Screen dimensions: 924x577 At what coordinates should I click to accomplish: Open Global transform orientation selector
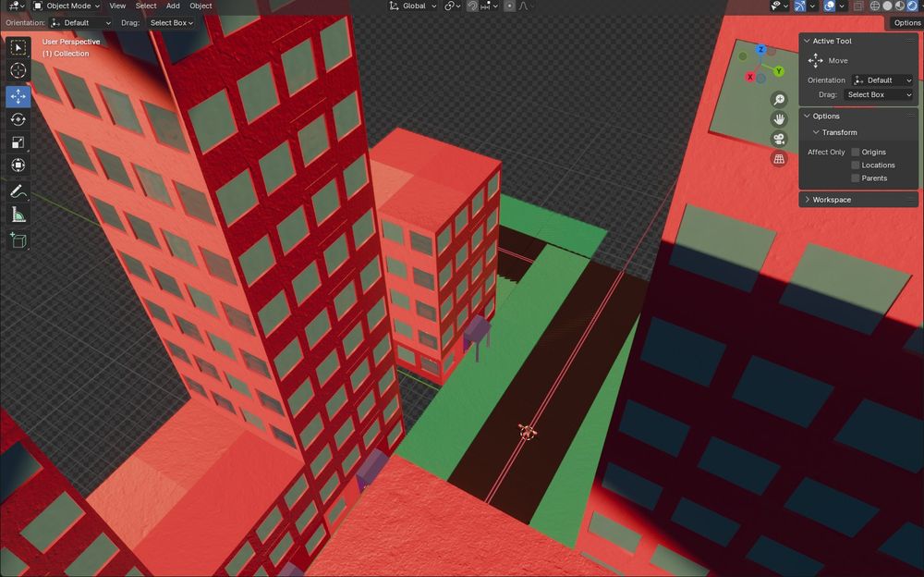413,6
